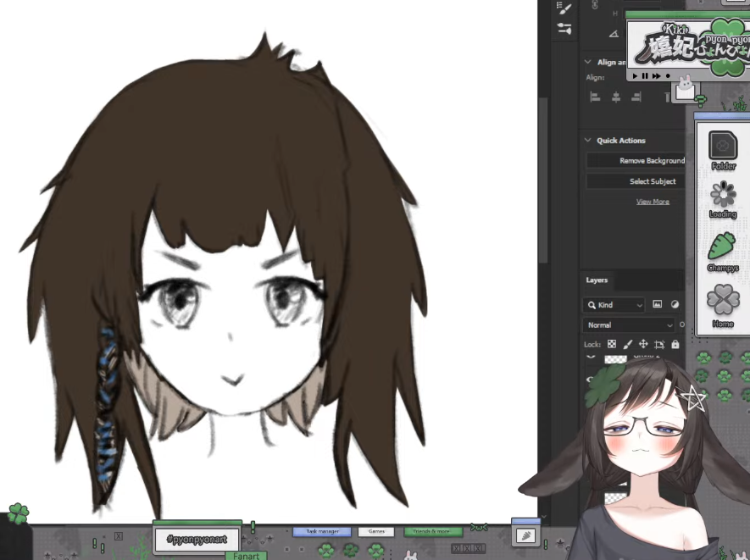Viewport: 750px width, 560px height.
Task: Collapse the Align section chevron
Action: [x=588, y=62]
